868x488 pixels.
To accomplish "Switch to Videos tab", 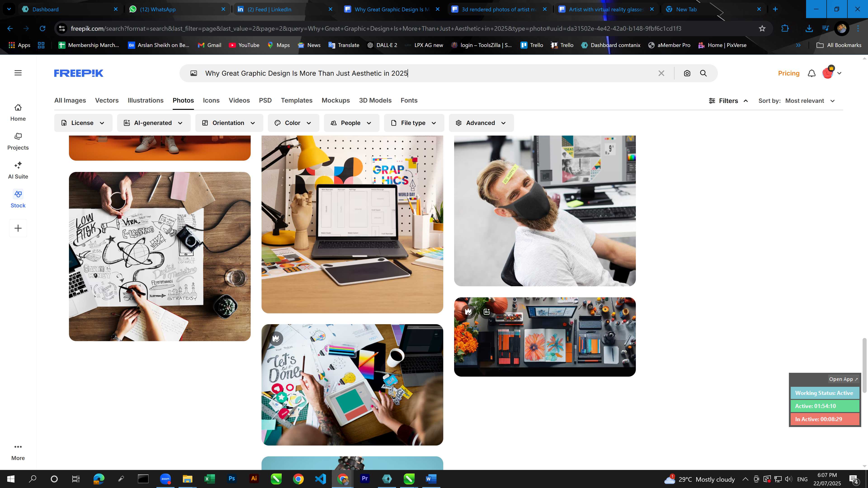I will (x=239, y=100).
